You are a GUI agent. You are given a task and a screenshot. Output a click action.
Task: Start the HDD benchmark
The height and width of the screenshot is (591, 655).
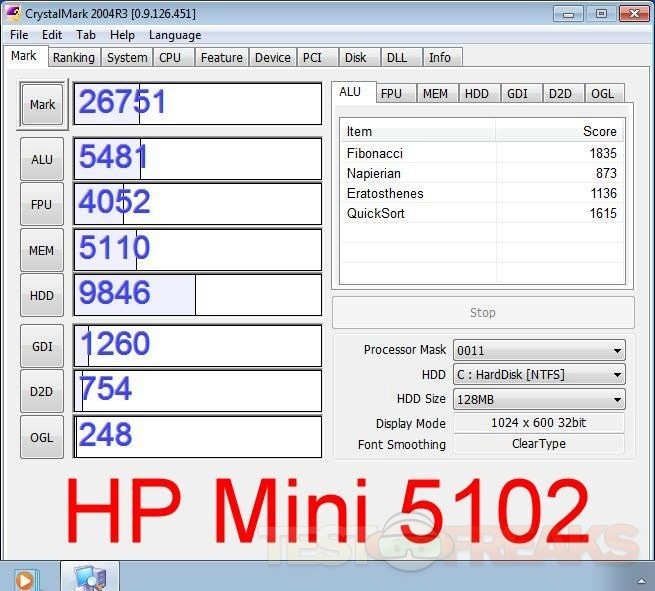pos(42,296)
